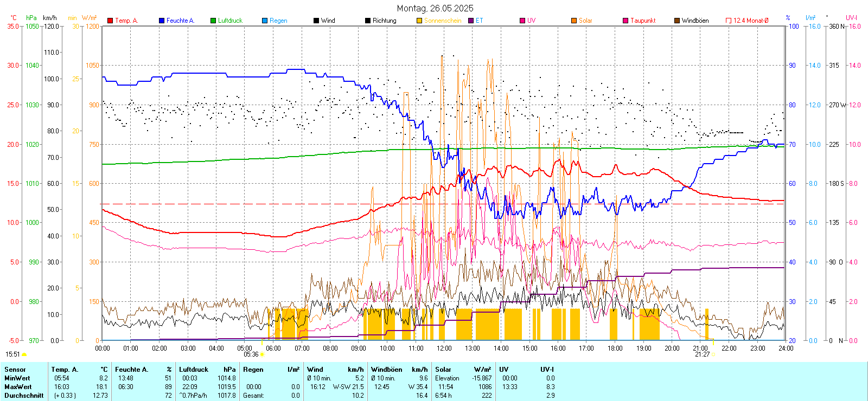This screenshot has width=868, height=401.
Task: Toggle the black Richtung legend marker
Action: click(368, 21)
